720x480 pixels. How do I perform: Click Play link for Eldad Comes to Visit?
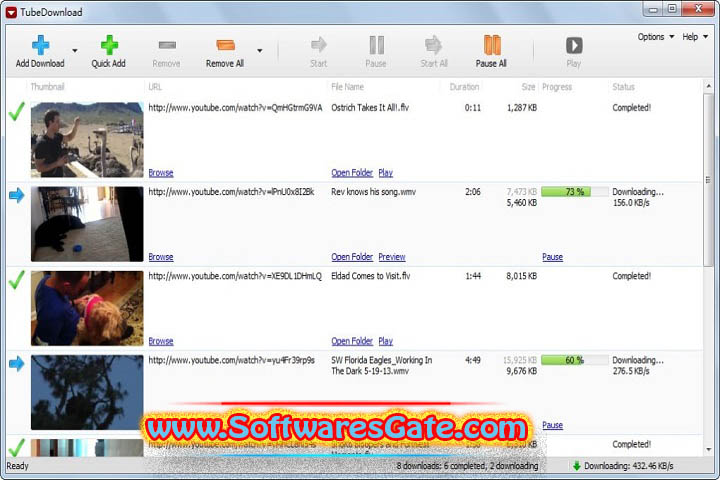386,341
